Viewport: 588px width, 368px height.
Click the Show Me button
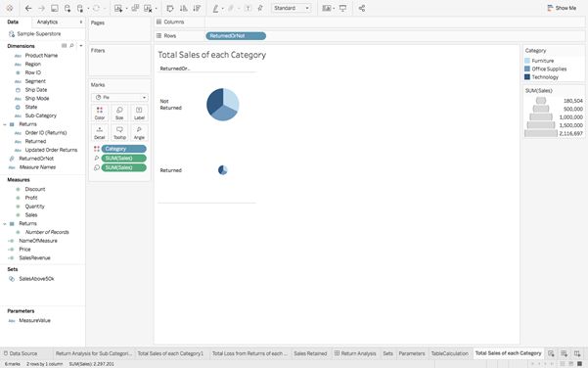(562, 8)
